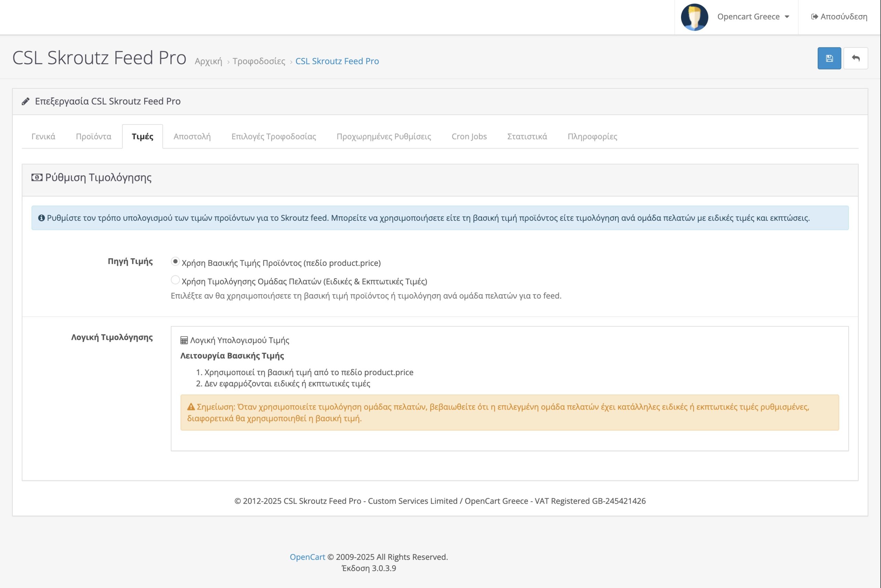Click the user avatar image
Image resolution: width=881 pixels, height=588 pixels.
click(694, 17)
